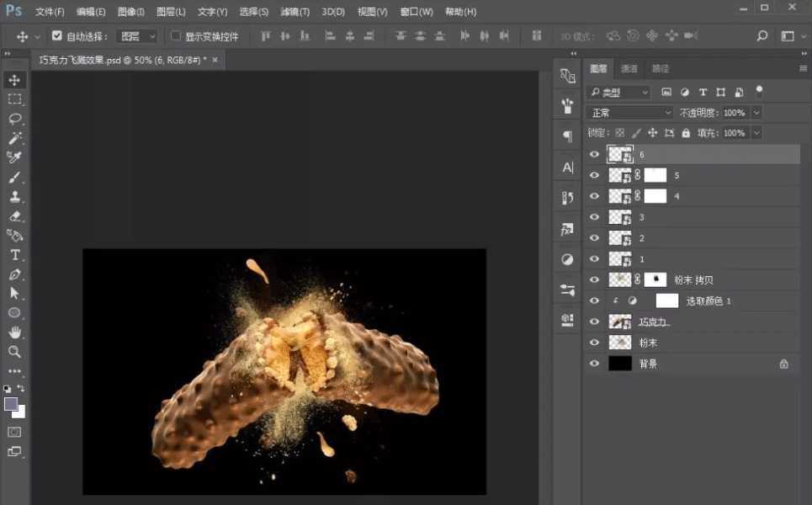Expand the 不透明度 opacity dropdown arrow
812x505 pixels.
(x=756, y=113)
